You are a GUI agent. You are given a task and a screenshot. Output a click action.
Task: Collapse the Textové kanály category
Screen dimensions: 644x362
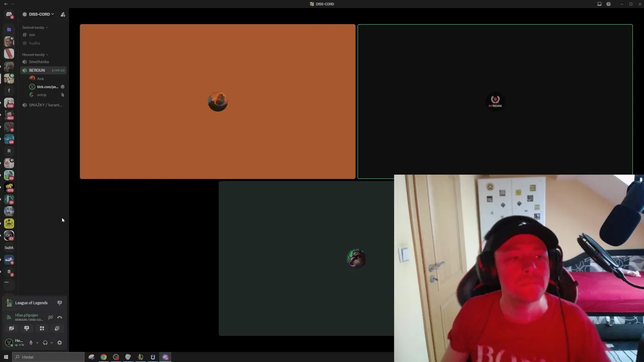(35, 28)
